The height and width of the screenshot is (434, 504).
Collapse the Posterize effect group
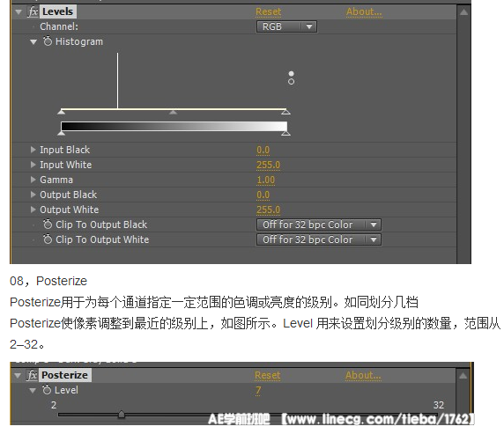[x=18, y=376]
